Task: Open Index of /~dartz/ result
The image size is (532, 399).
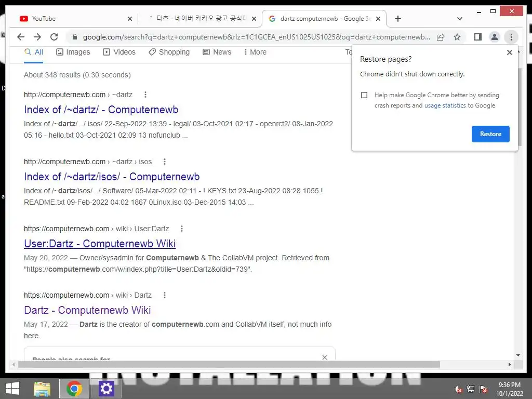Action: click(101, 110)
